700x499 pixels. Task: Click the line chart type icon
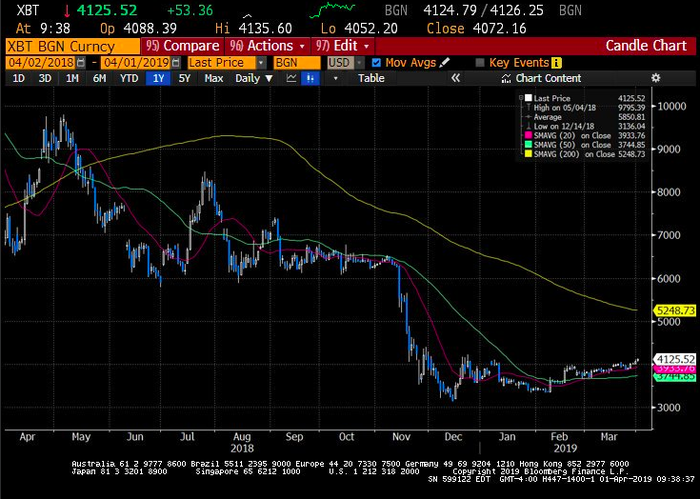[291, 78]
